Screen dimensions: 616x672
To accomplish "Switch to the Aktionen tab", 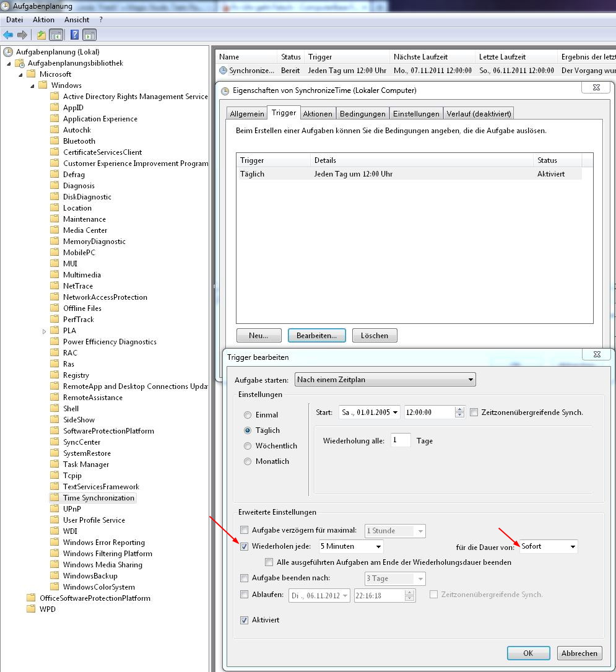I will 318,113.
